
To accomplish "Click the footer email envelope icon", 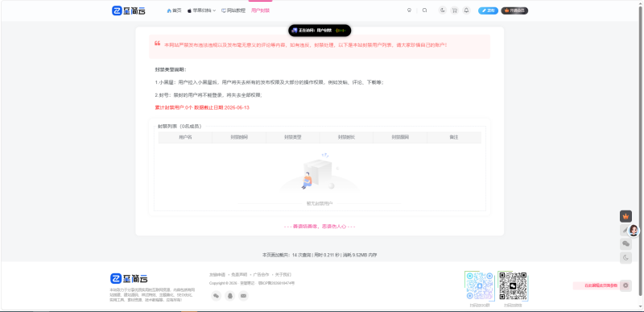I will pos(244,296).
